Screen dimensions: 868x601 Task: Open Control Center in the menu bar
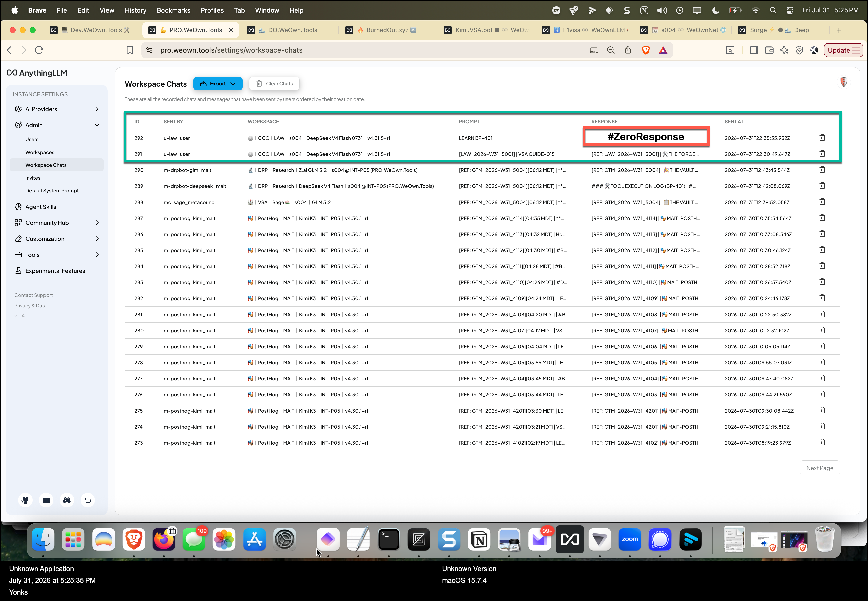click(x=790, y=10)
